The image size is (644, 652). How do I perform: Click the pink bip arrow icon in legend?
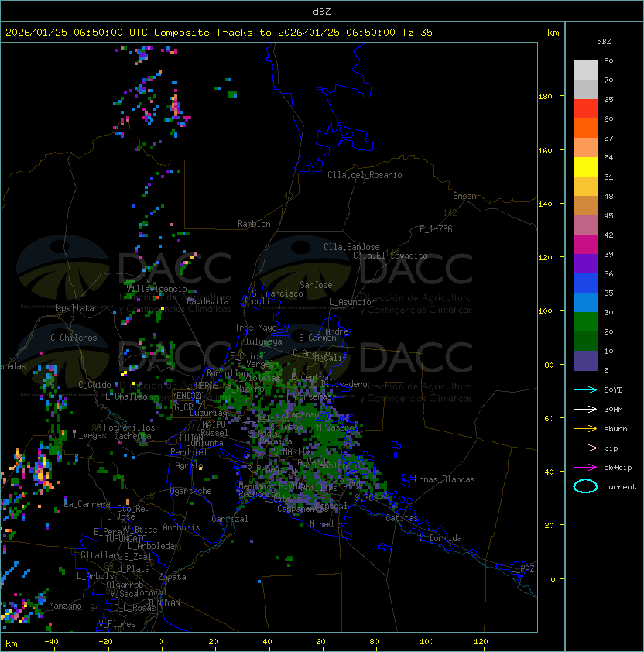(x=585, y=448)
